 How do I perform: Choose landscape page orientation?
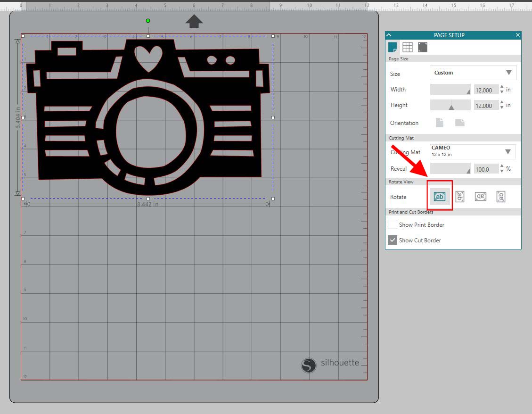tap(459, 123)
